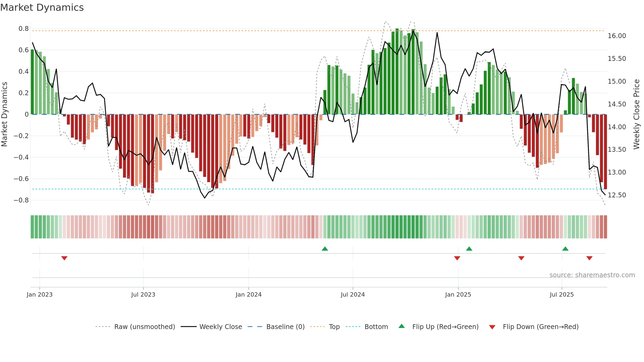
Task: Click the red flip-down triangle at Jan 2025
Action: [457, 258]
